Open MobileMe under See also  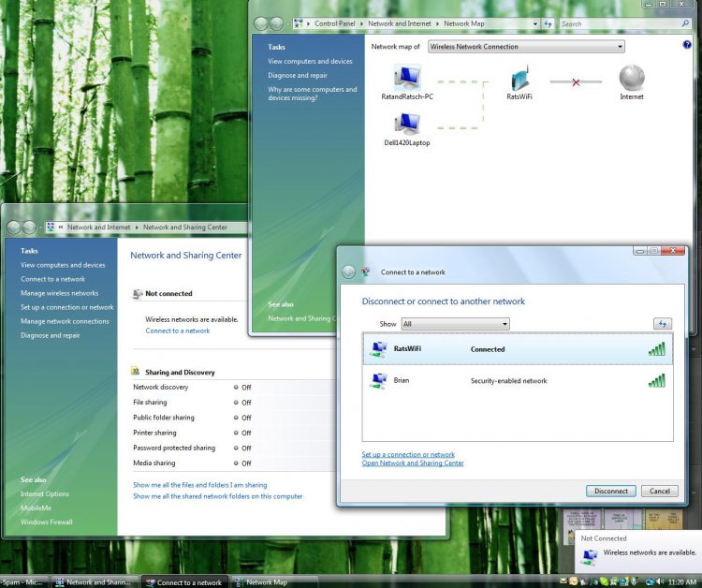(36, 508)
